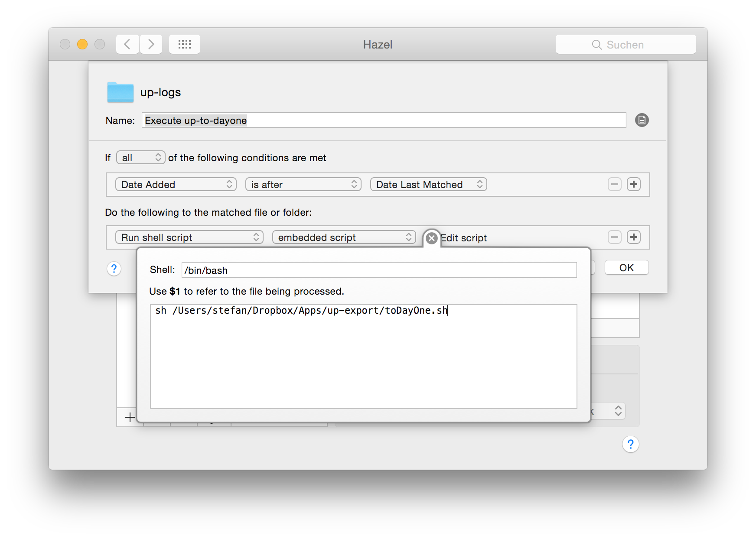Click the help question mark at the bottom right
The image size is (756, 539).
tap(631, 444)
